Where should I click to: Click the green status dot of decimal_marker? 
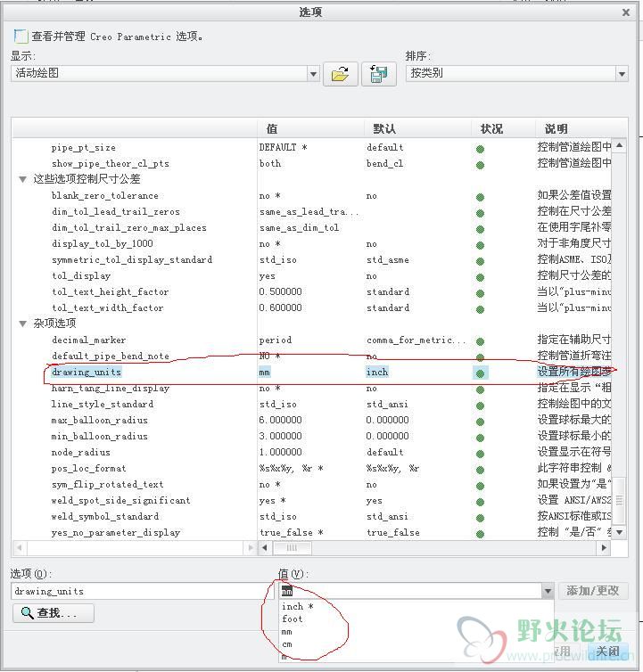click(x=481, y=341)
